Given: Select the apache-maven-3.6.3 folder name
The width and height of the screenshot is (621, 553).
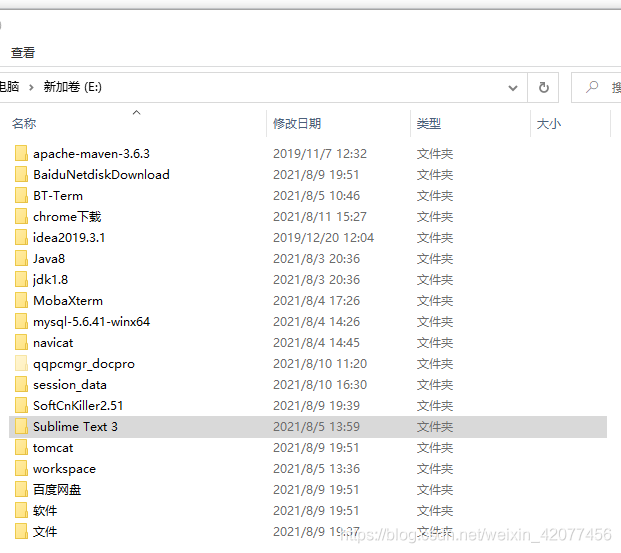Looking at the screenshot, I should (x=91, y=153).
